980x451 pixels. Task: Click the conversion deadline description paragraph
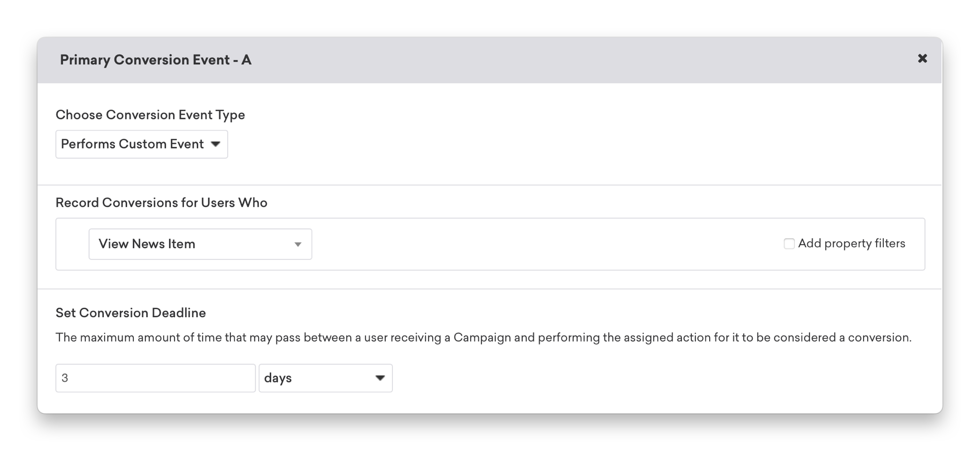483,338
